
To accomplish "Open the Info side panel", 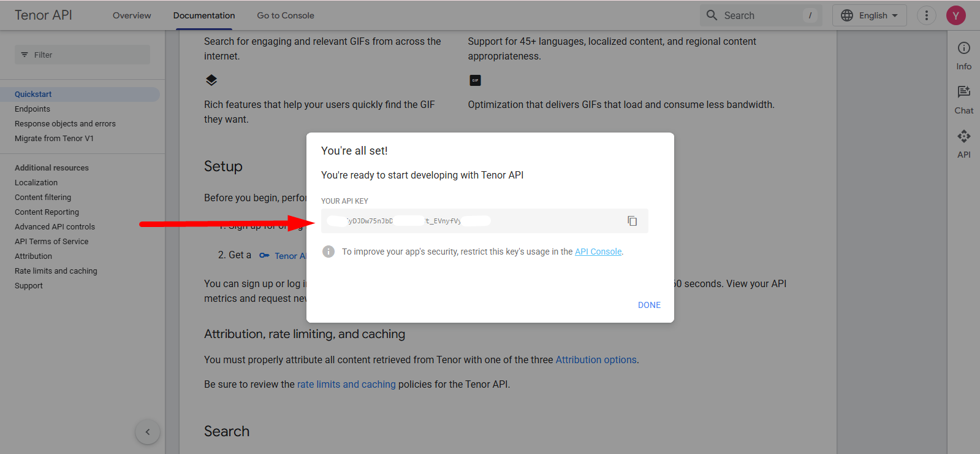I will [963, 55].
